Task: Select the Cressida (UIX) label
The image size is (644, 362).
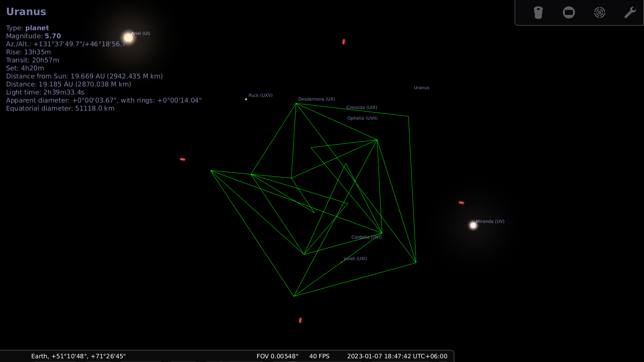Action: [x=362, y=107]
